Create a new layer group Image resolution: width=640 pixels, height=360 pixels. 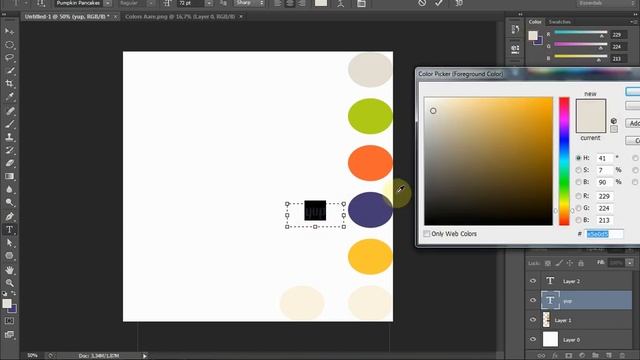tap(596, 356)
